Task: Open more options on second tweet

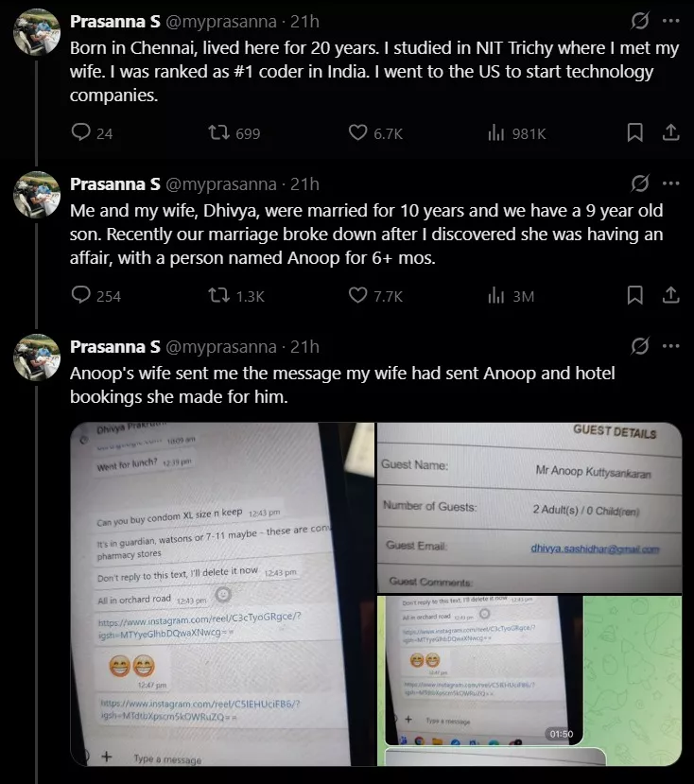Action: [x=670, y=183]
